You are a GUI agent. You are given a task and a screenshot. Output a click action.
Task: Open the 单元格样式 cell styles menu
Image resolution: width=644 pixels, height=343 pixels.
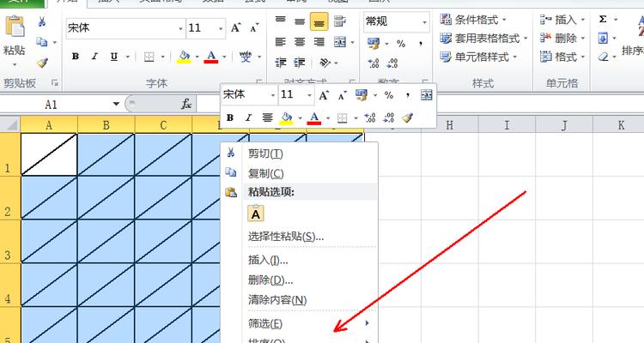coord(478,57)
